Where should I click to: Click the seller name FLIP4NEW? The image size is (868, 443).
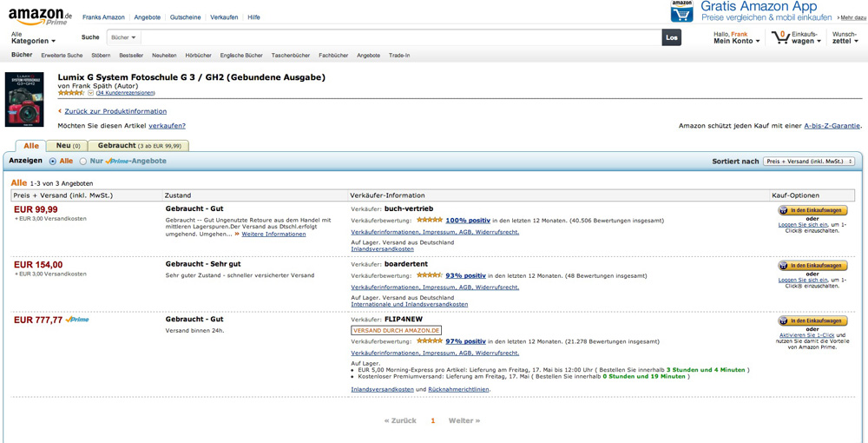tap(404, 320)
